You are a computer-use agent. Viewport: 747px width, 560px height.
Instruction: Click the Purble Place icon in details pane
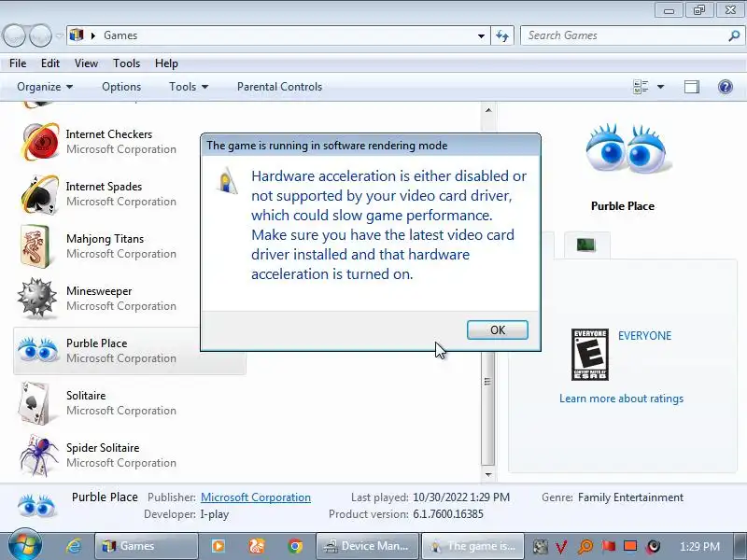[36, 505]
